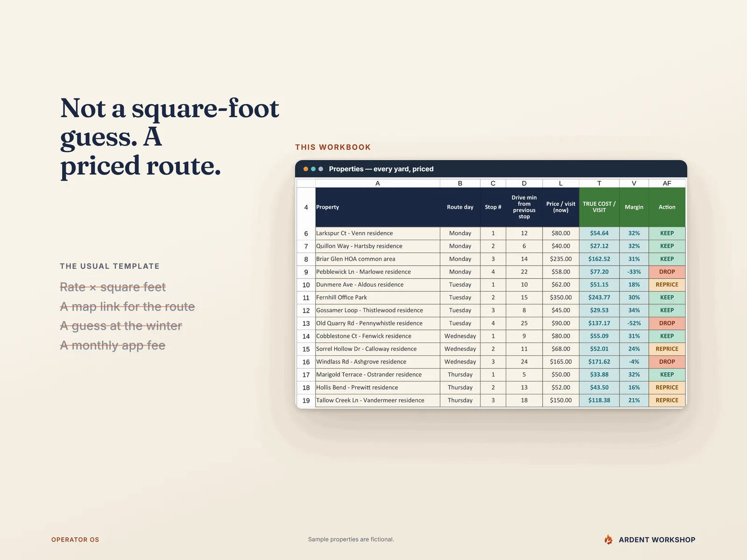Click the teal window dot in the title bar
747x560 pixels.
tap(313, 169)
